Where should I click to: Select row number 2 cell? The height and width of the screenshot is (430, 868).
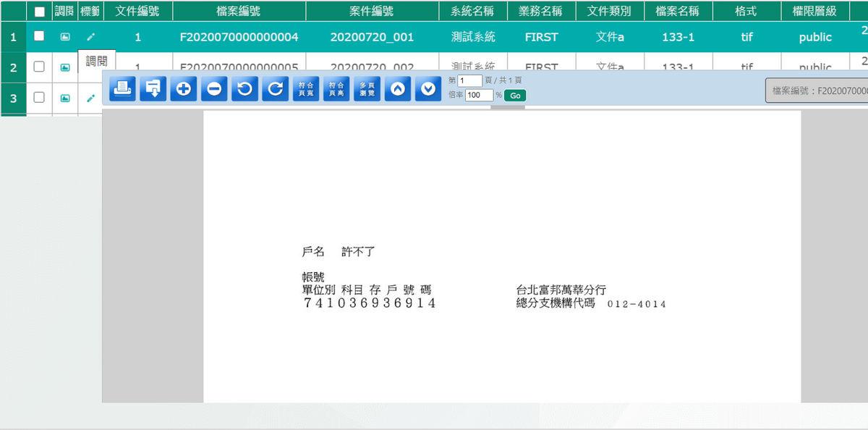[13, 67]
